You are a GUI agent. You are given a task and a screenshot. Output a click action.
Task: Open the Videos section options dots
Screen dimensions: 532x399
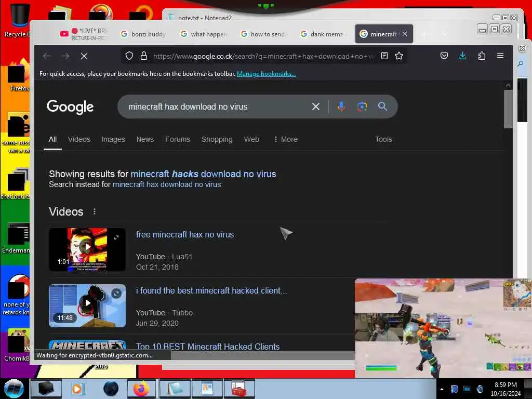(x=95, y=212)
